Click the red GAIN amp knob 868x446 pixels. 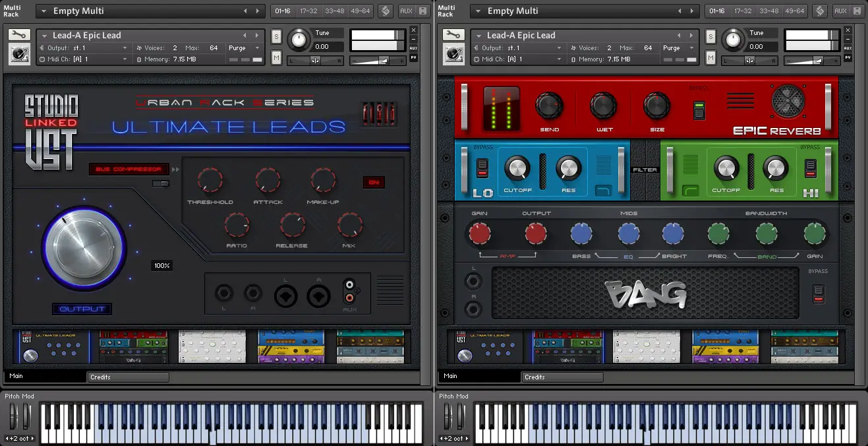[479, 233]
